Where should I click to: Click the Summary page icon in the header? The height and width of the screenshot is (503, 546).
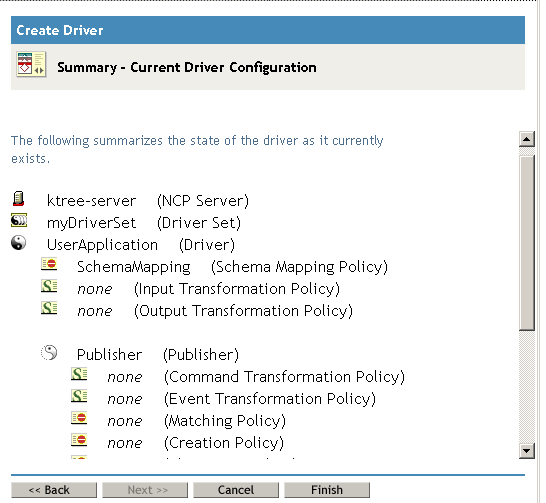31,64
